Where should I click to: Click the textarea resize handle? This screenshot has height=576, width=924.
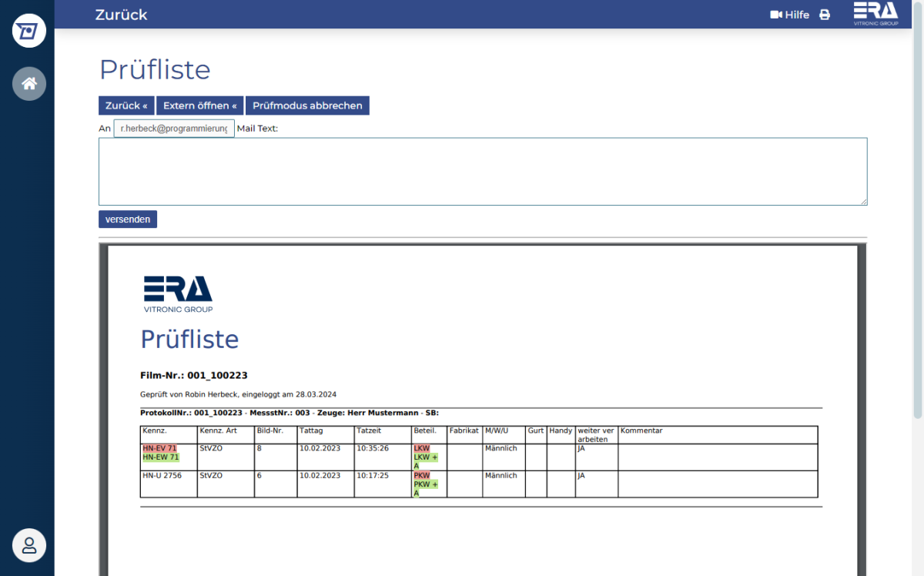tap(865, 203)
